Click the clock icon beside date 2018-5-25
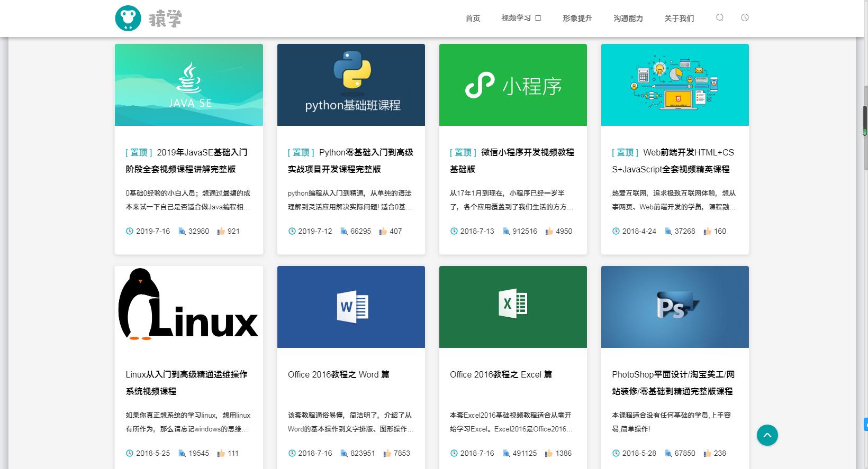The width and height of the screenshot is (868, 469). 130,453
